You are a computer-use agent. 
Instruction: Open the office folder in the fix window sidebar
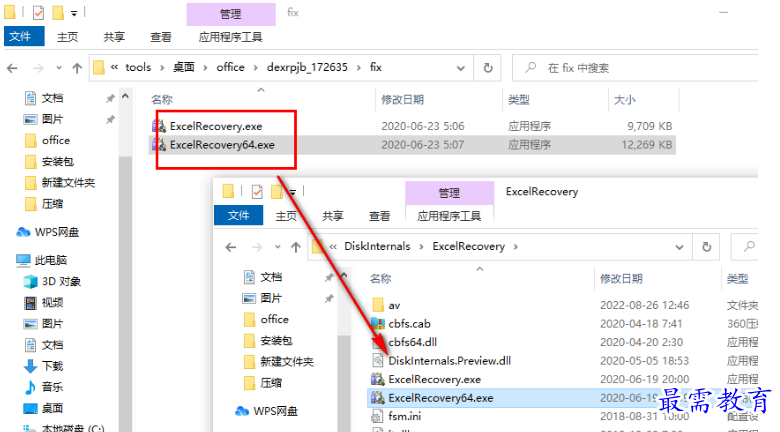point(56,140)
